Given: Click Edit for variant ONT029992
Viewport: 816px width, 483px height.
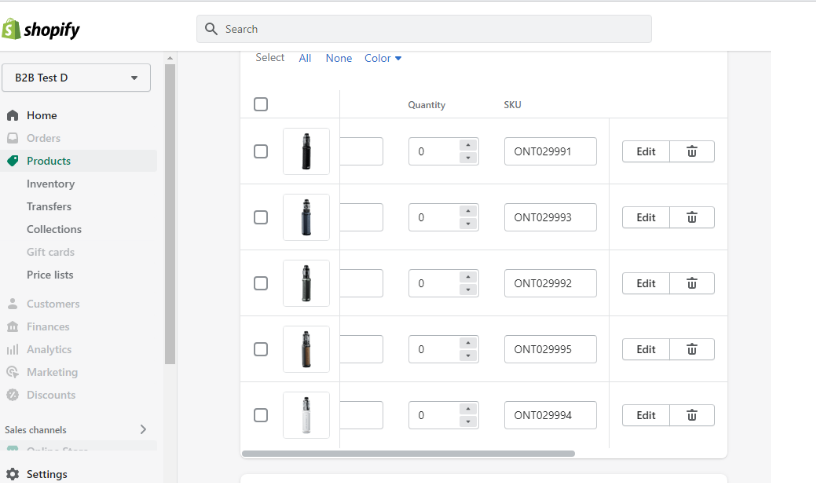Looking at the screenshot, I should point(646,283).
